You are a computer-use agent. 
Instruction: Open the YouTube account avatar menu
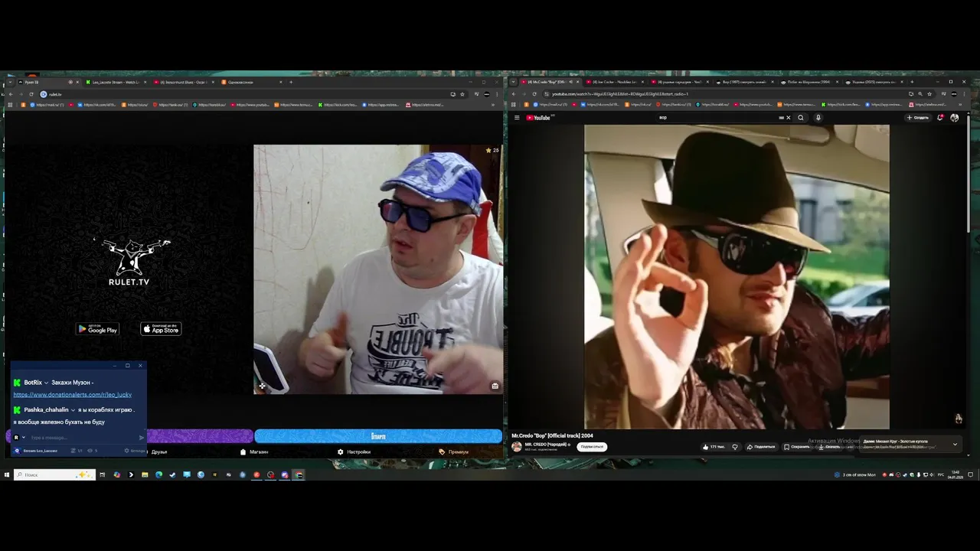pos(954,118)
